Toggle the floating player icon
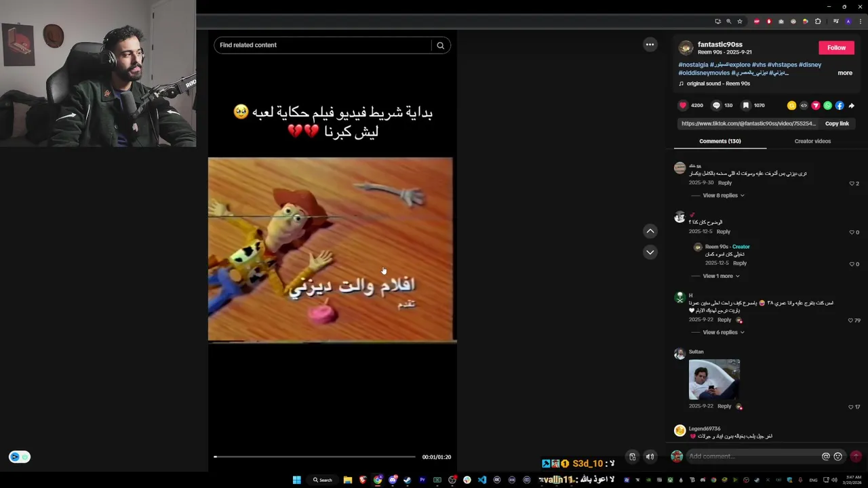868x488 pixels. pyautogui.click(x=632, y=457)
